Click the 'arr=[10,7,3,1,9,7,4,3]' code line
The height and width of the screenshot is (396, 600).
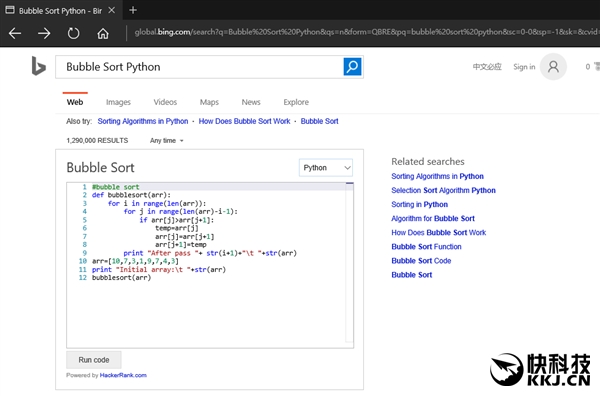[135, 261]
